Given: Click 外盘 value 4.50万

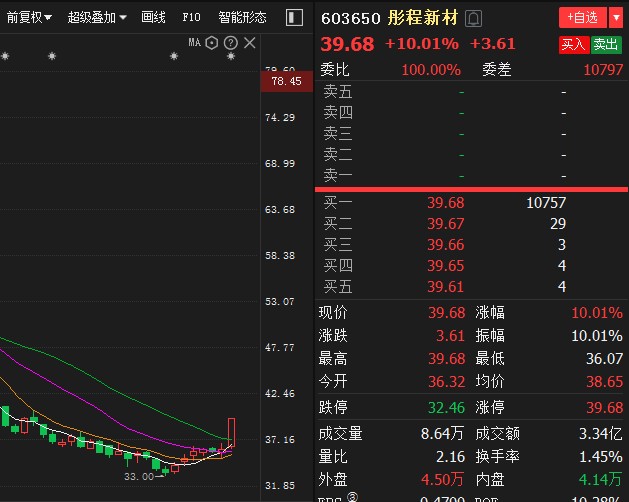Looking at the screenshot, I should tap(442, 479).
